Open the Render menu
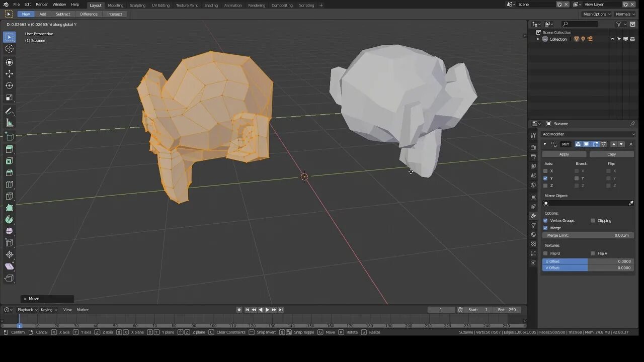 point(42,5)
